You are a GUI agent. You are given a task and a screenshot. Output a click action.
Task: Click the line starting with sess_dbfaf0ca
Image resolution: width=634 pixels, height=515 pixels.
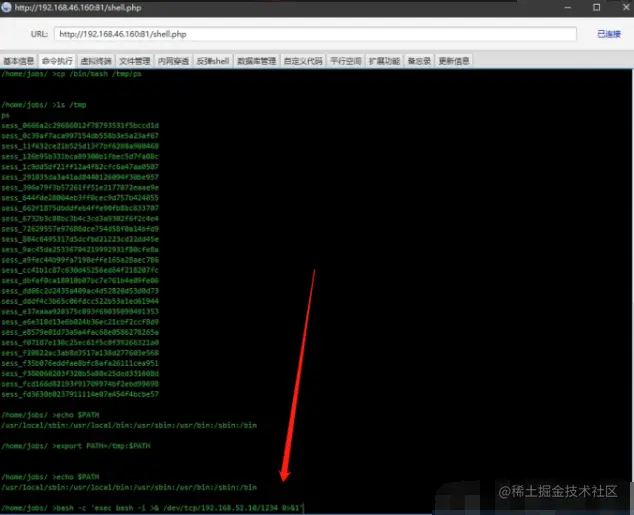[80, 281]
